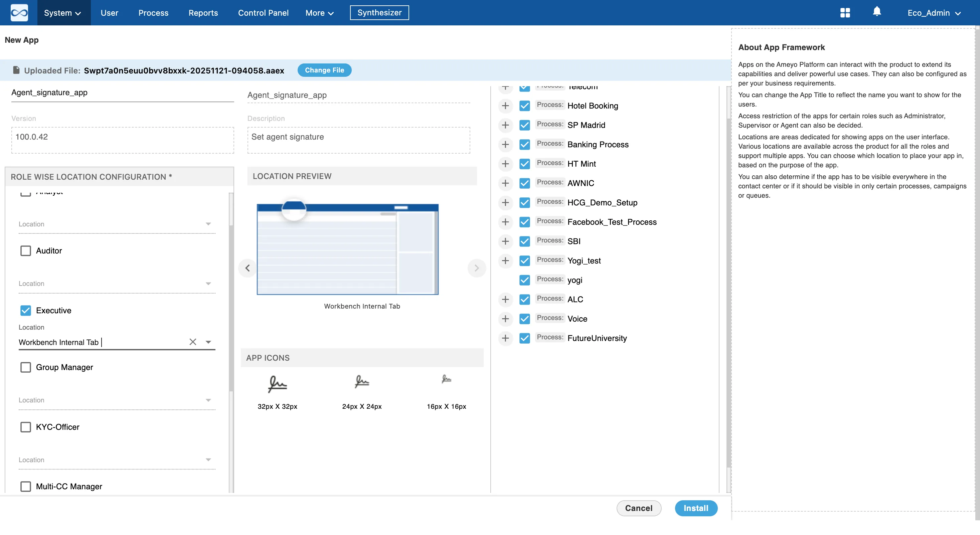
Task: Open the Group Manager location dropdown
Action: (117, 400)
